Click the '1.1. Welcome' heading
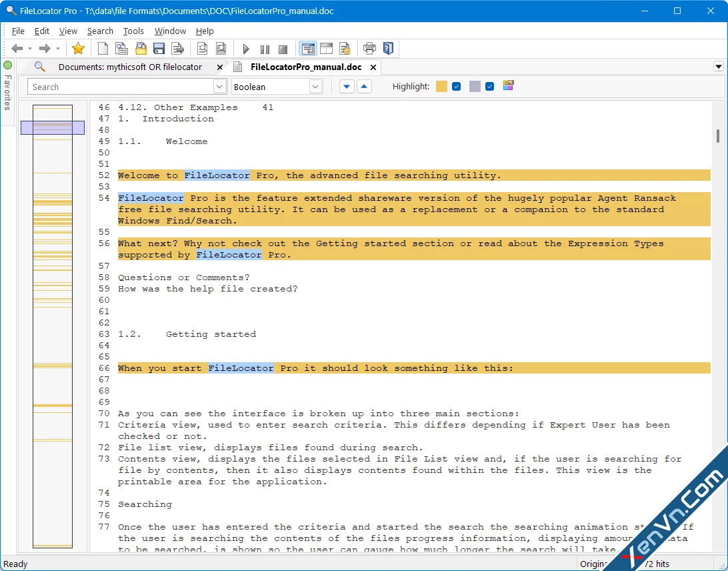This screenshot has height=571, width=728. [x=163, y=141]
